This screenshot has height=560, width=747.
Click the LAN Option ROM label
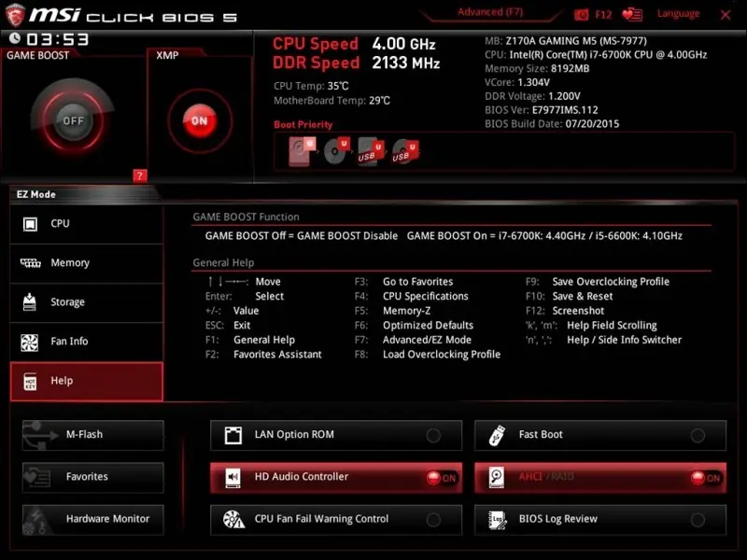294,435
